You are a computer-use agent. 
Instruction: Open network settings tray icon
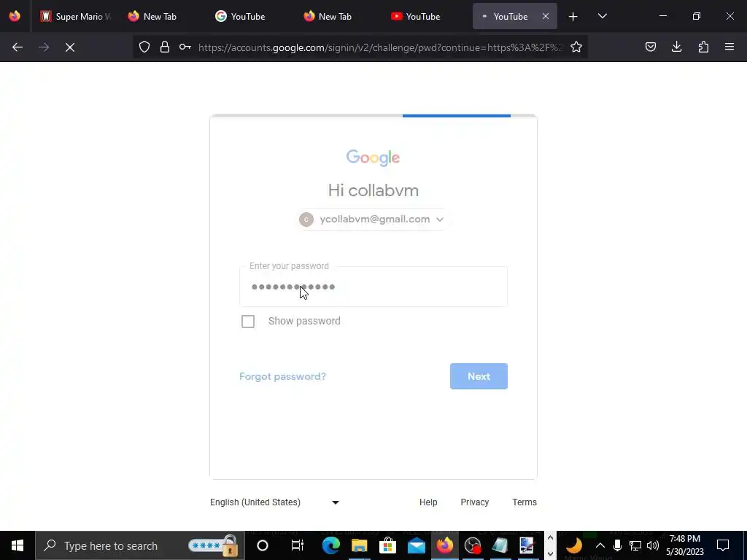pos(635,545)
